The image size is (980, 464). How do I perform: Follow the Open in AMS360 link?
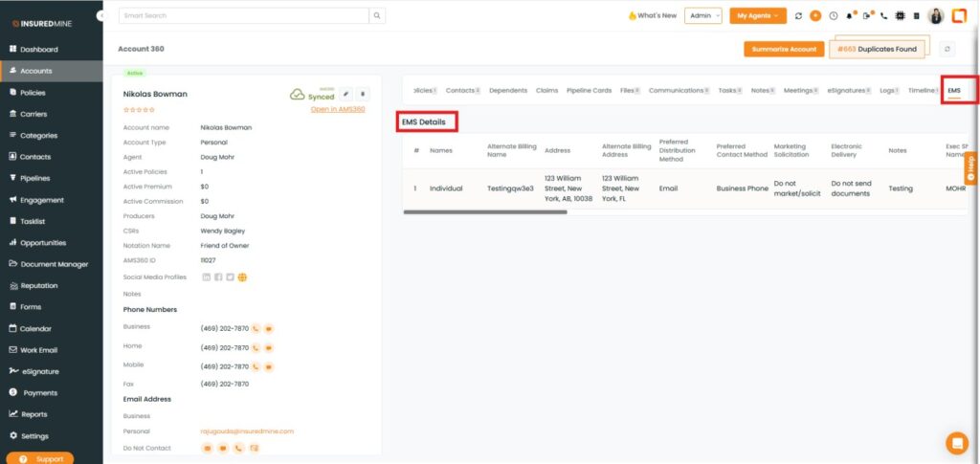pos(338,109)
